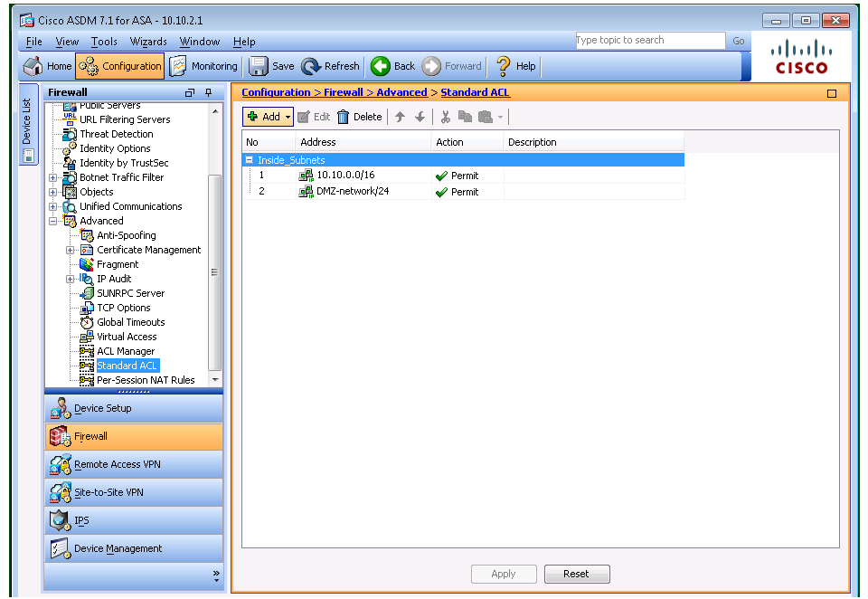
Task: Click the topic search input field
Action: (649, 41)
